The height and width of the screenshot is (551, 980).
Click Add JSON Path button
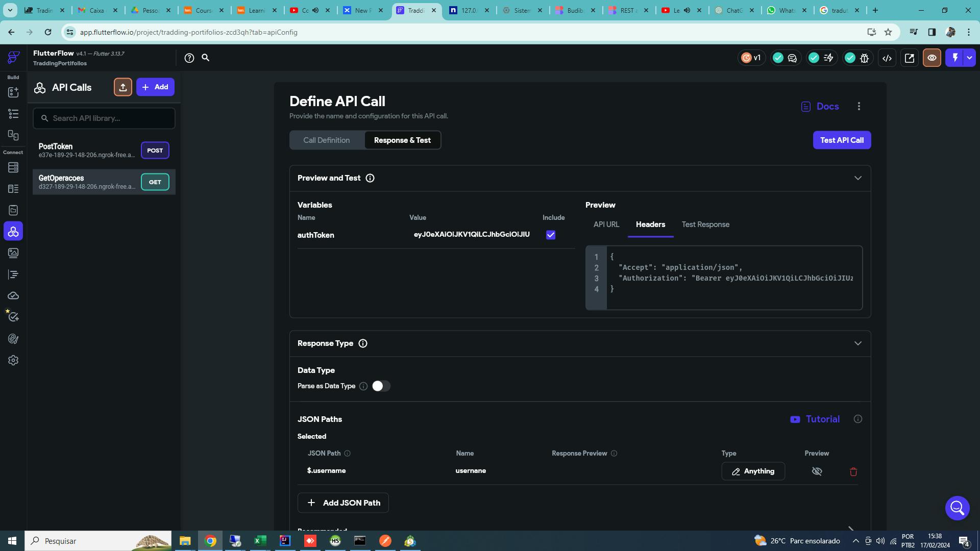click(x=343, y=503)
